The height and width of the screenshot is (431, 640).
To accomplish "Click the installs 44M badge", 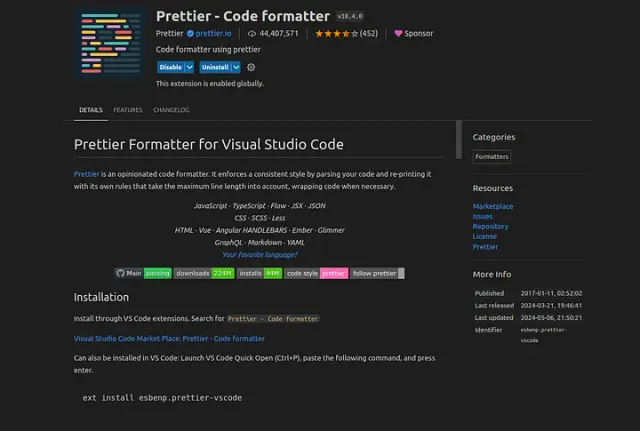I will (260, 273).
